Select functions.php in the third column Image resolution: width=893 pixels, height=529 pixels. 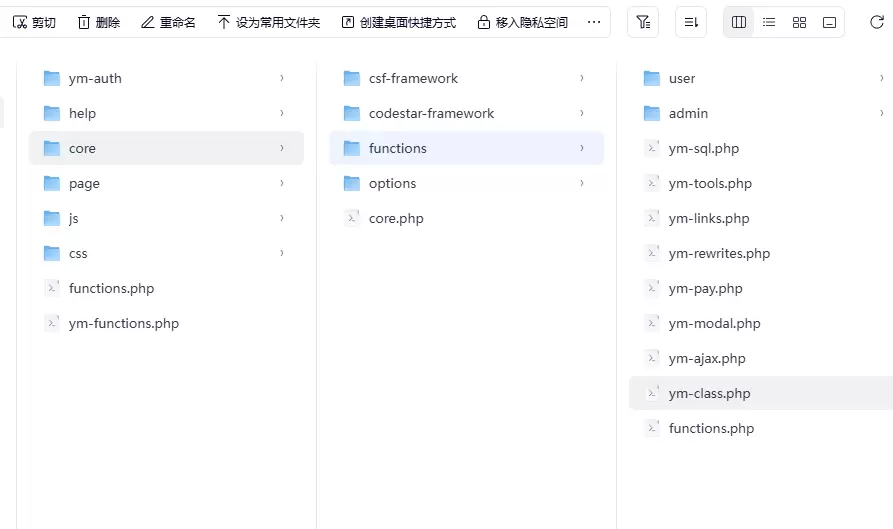[761, 428]
